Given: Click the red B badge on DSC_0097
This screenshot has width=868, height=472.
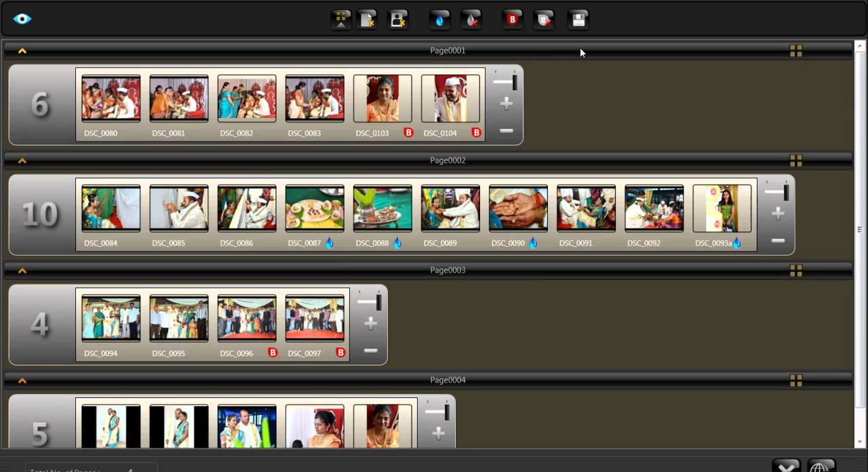Looking at the screenshot, I should tap(340, 353).
